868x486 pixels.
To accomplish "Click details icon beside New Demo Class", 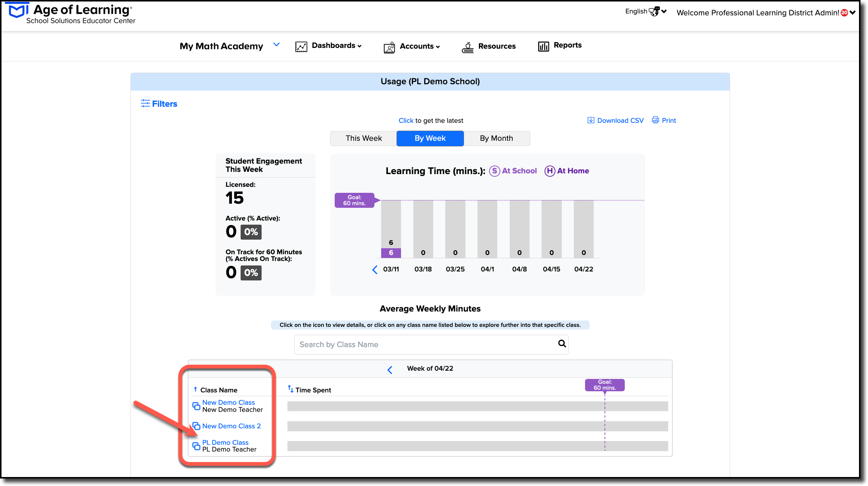I will pos(196,406).
